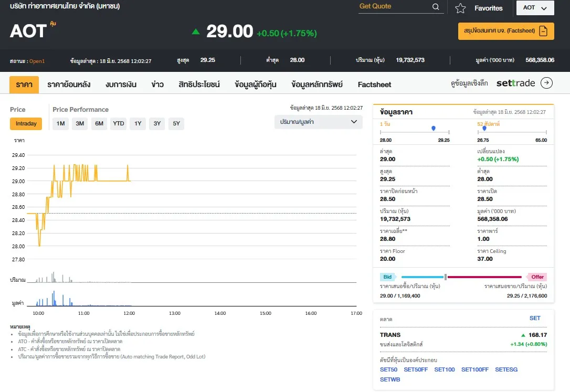Expand the ปริมาณ/มูลค่า chart dropdown

pyautogui.click(x=318, y=122)
